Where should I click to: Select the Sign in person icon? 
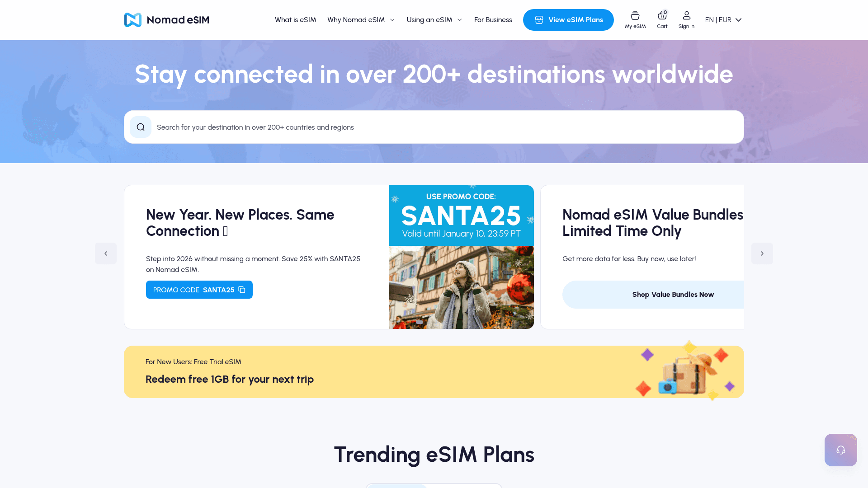coord(686,15)
